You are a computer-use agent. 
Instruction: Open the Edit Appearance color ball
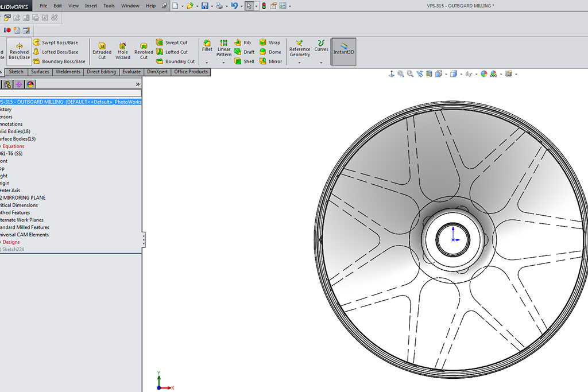[483, 74]
